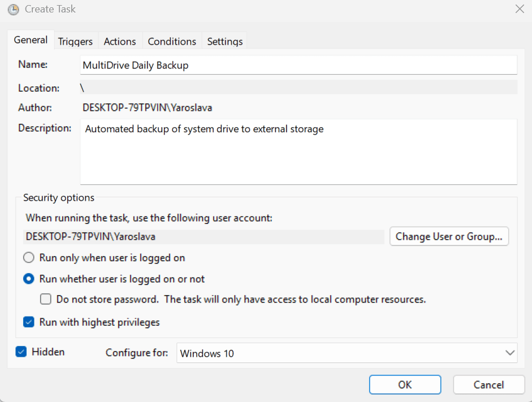Open the "Configure for" dropdown
This screenshot has height=402, width=532.
pyautogui.click(x=347, y=353)
